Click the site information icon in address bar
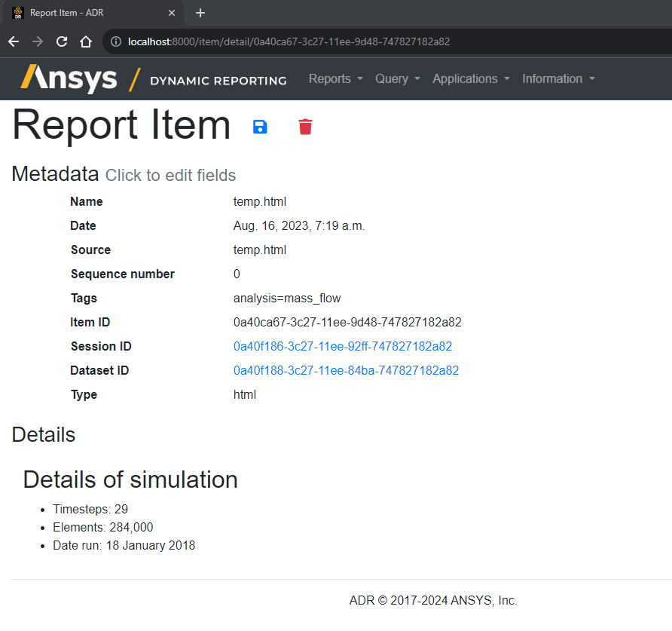This screenshot has width=672, height=631. coord(116,41)
